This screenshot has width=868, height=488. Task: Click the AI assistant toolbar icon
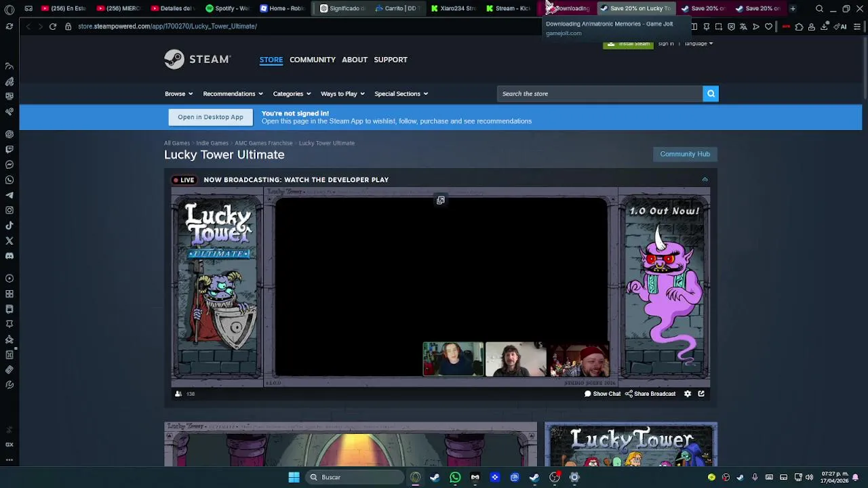(x=840, y=26)
